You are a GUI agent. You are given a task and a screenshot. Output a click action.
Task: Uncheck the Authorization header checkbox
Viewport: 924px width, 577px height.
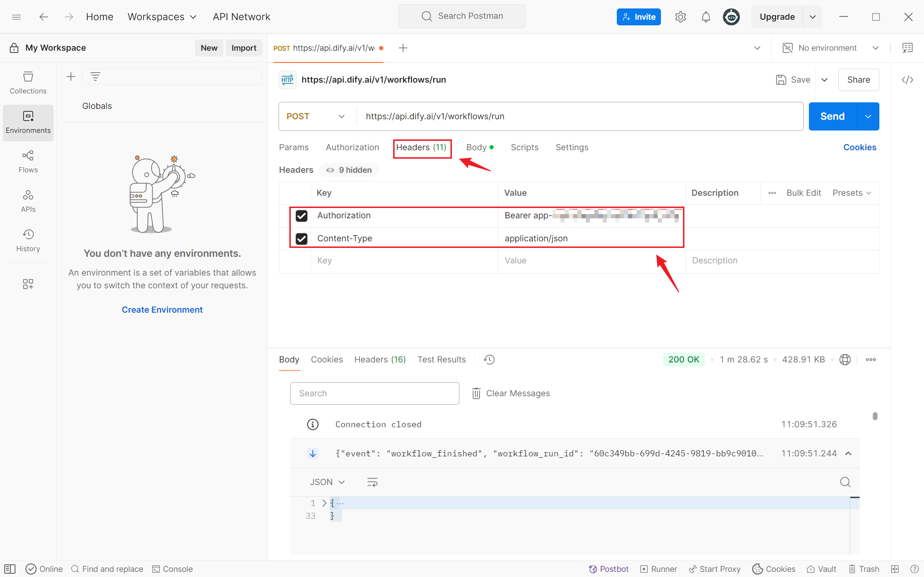pos(302,216)
